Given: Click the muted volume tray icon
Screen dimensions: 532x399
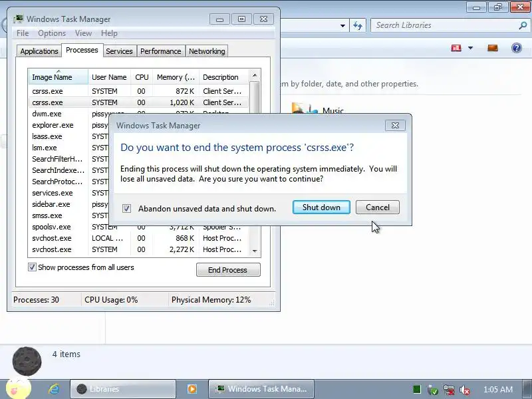Looking at the screenshot, I should click(464, 390).
